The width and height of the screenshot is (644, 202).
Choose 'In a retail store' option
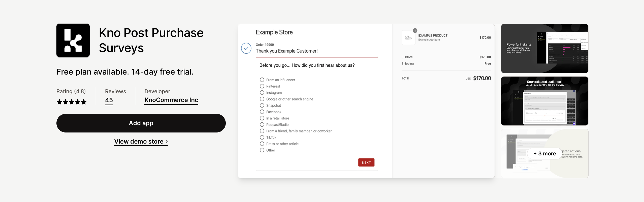point(262,118)
